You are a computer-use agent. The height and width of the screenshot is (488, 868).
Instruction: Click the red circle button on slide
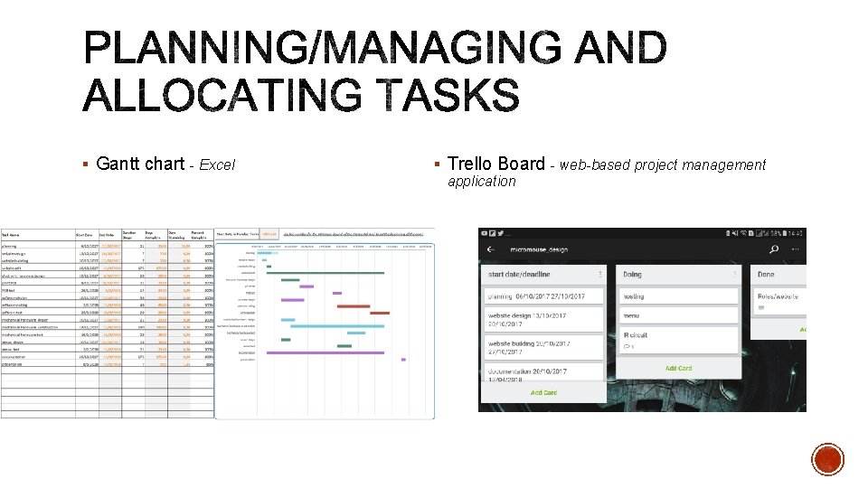[827, 459]
